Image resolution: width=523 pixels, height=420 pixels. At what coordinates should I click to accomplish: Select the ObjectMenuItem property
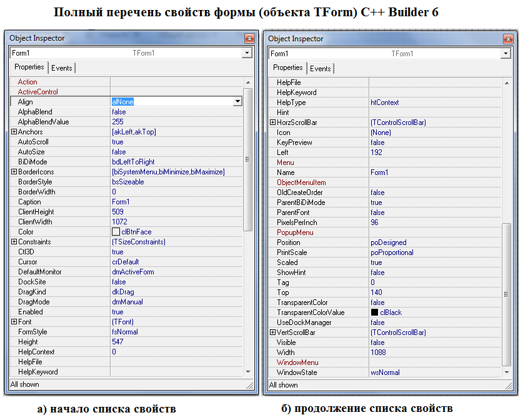point(301,182)
